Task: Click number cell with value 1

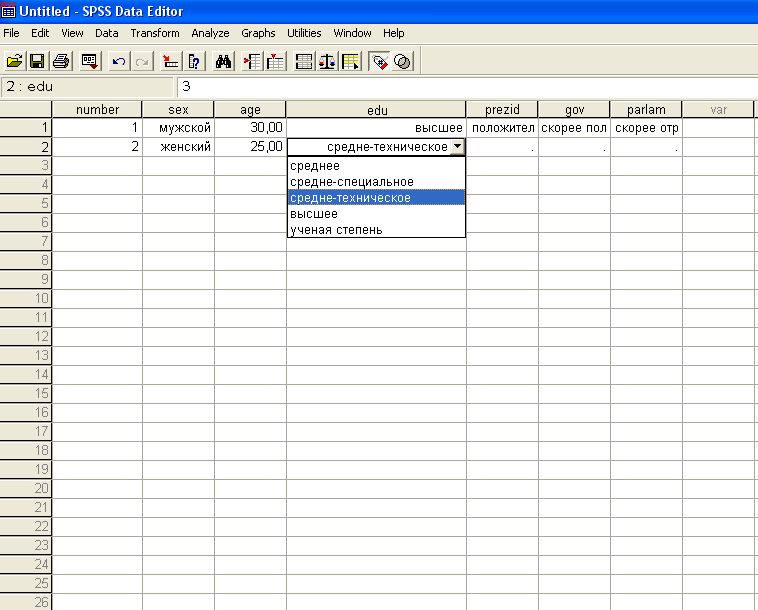Action: point(97,128)
